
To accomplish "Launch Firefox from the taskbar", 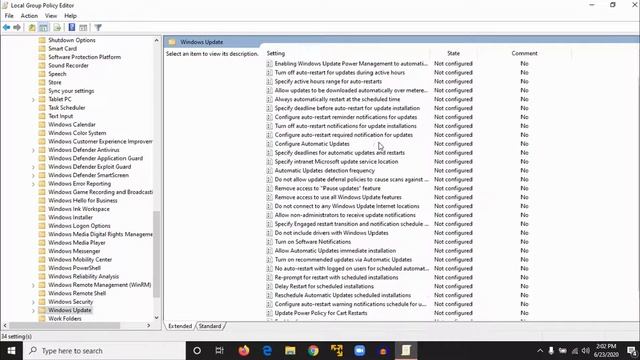I will click(x=244, y=351).
